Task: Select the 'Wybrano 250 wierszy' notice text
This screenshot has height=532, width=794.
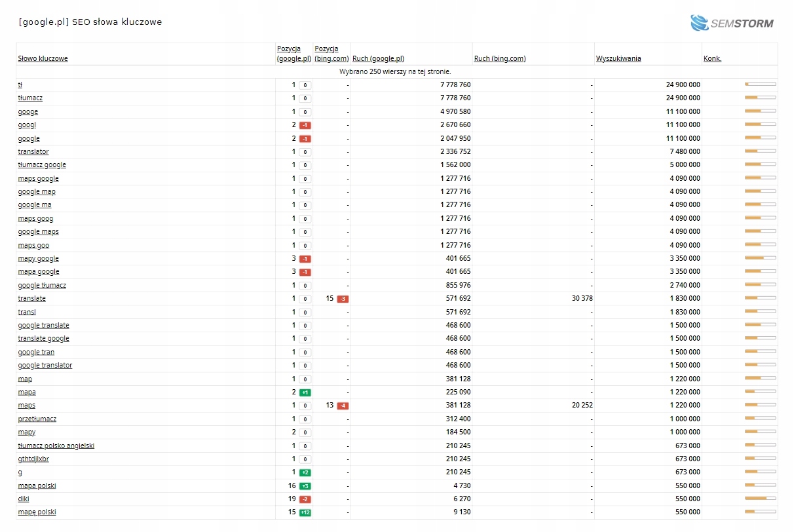Action: (x=395, y=71)
